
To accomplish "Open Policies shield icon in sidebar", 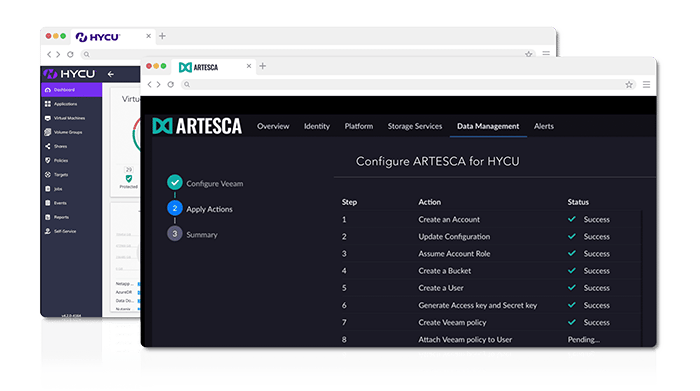I will click(x=48, y=160).
